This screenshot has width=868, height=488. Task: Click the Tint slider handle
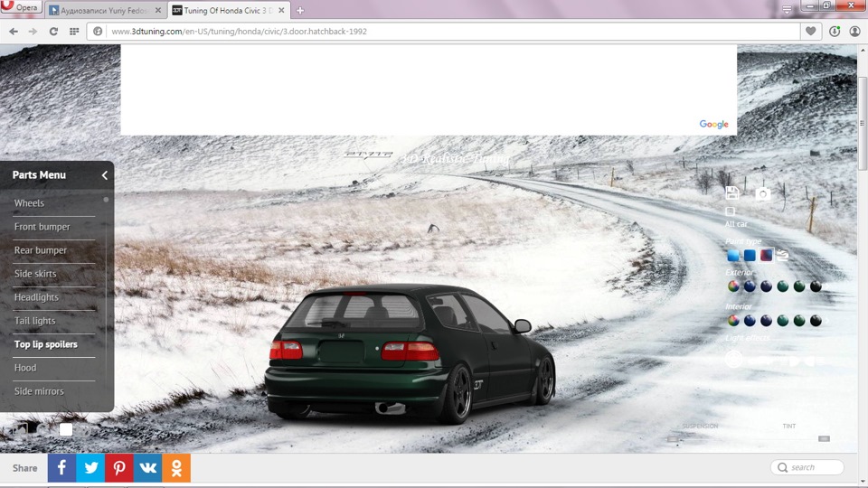coord(824,439)
